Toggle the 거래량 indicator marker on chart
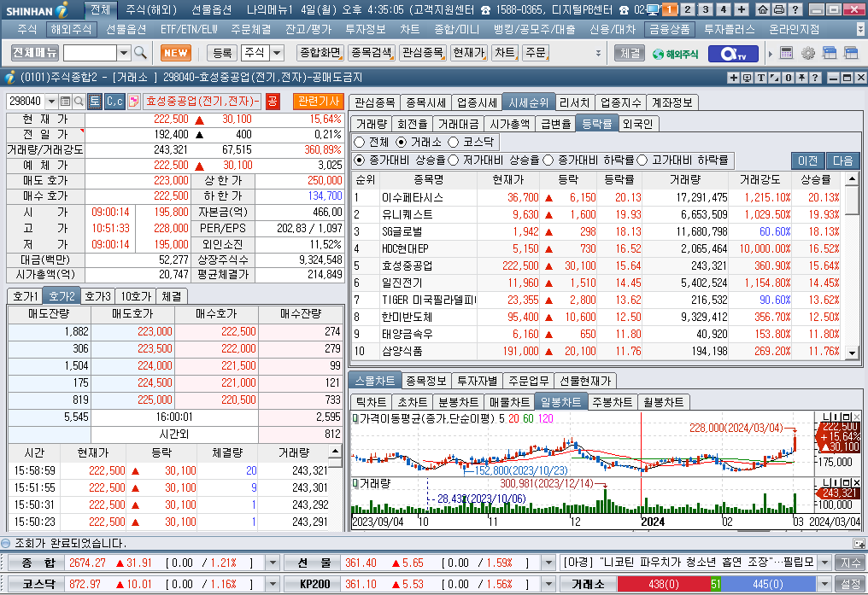The image size is (868, 595). pos(355,483)
